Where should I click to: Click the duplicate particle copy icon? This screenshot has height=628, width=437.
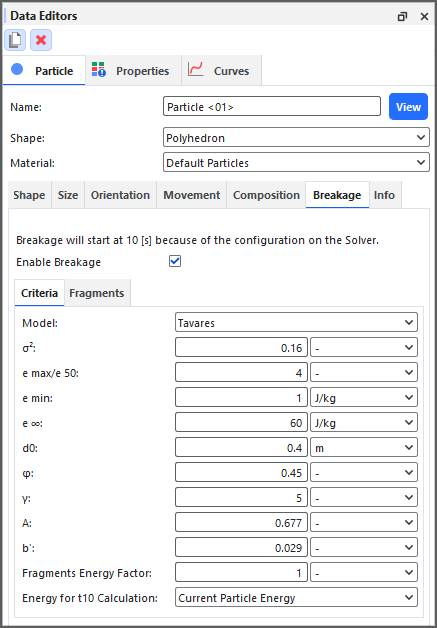click(15, 40)
